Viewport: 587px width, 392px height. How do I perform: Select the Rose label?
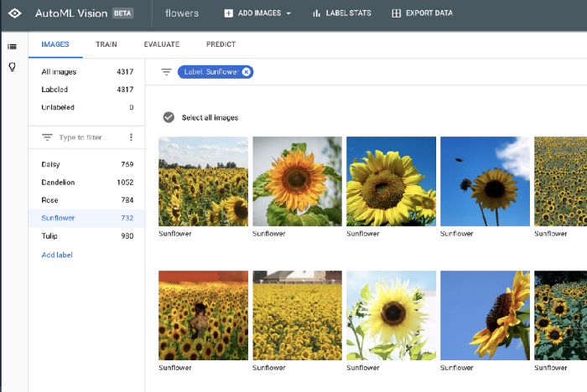click(x=87, y=200)
